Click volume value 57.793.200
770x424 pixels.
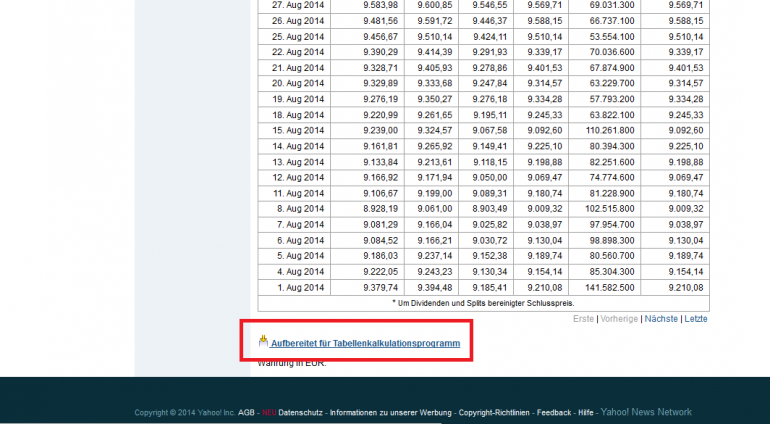[x=612, y=99]
